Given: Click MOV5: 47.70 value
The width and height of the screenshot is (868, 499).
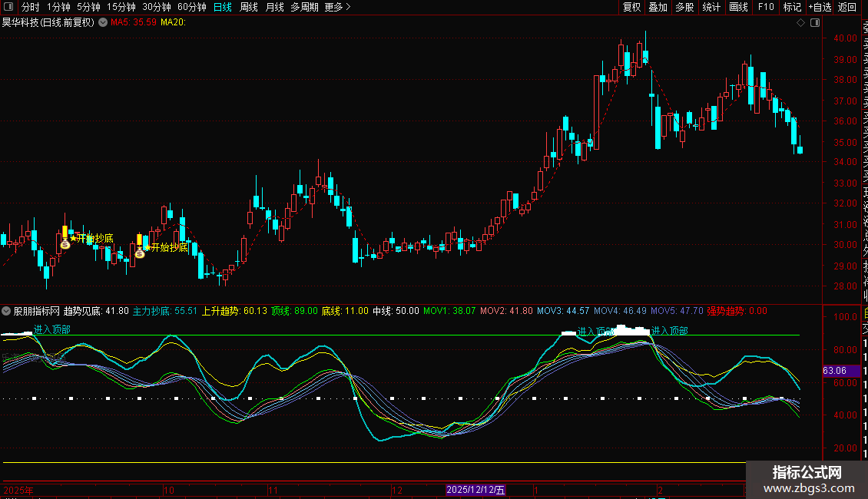Looking at the screenshot, I should point(677,311).
